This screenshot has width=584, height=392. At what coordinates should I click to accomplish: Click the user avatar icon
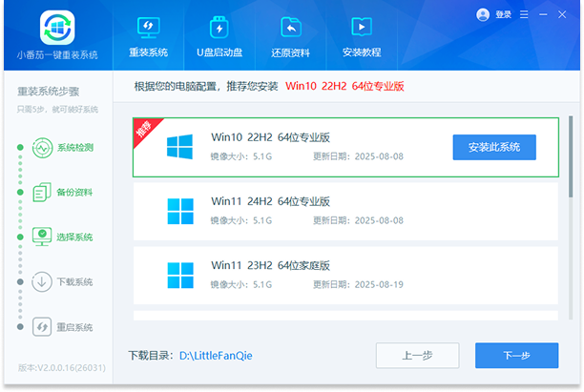[x=482, y=15]
